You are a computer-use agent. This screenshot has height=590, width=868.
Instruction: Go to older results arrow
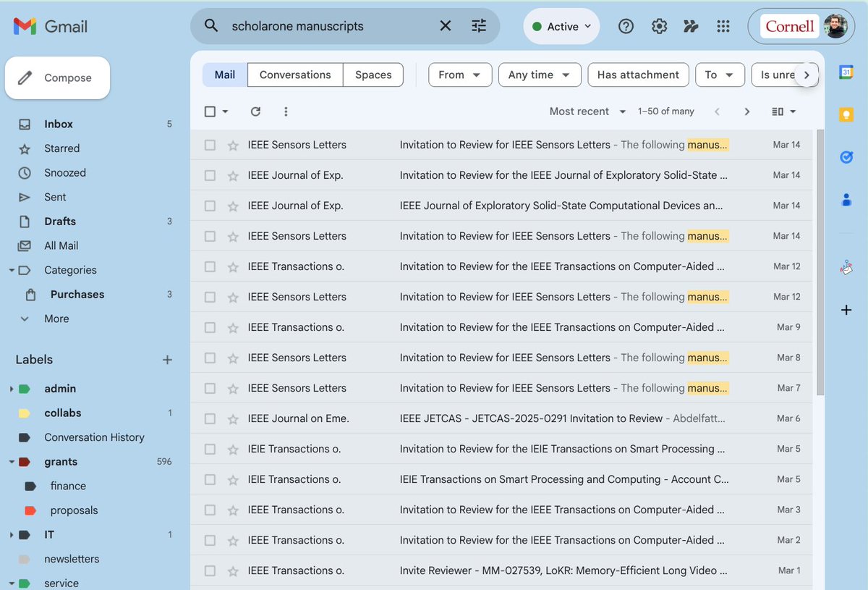click(747, 111)
